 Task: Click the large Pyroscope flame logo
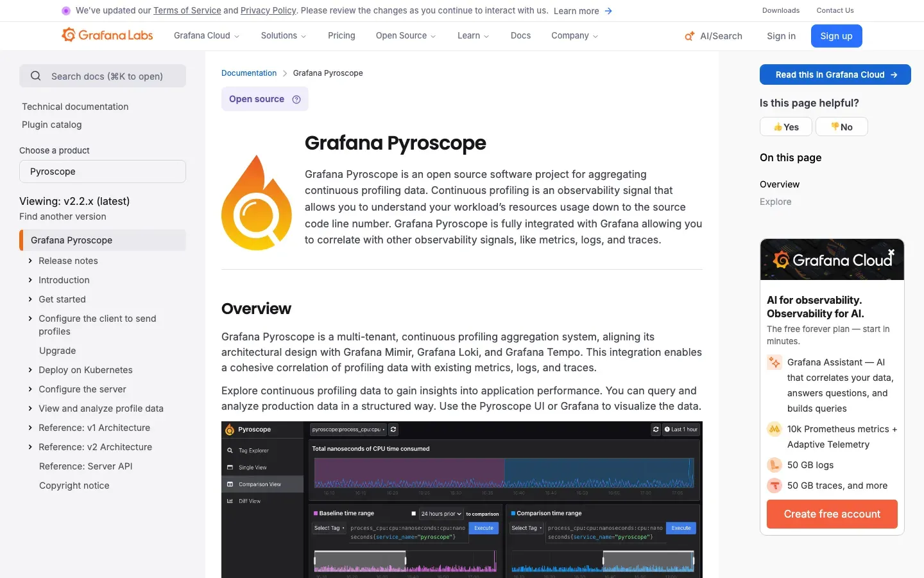coord(257,202)
